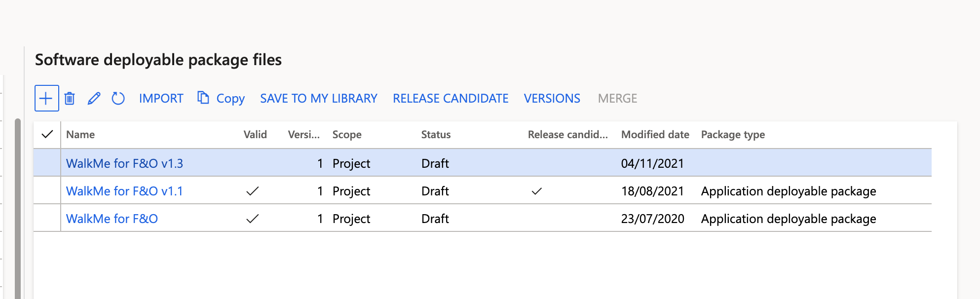Screen dimensions: 980x299
Task: Click the Edit pencil icon
Action: (94, 98)
